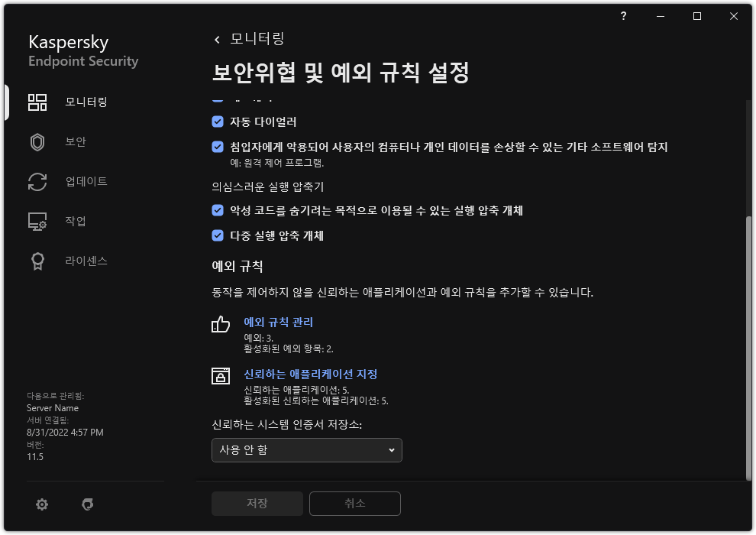Click the 작업 monitor-gear icon
This screenshot has width=756, height=535.
coord(37,222)
